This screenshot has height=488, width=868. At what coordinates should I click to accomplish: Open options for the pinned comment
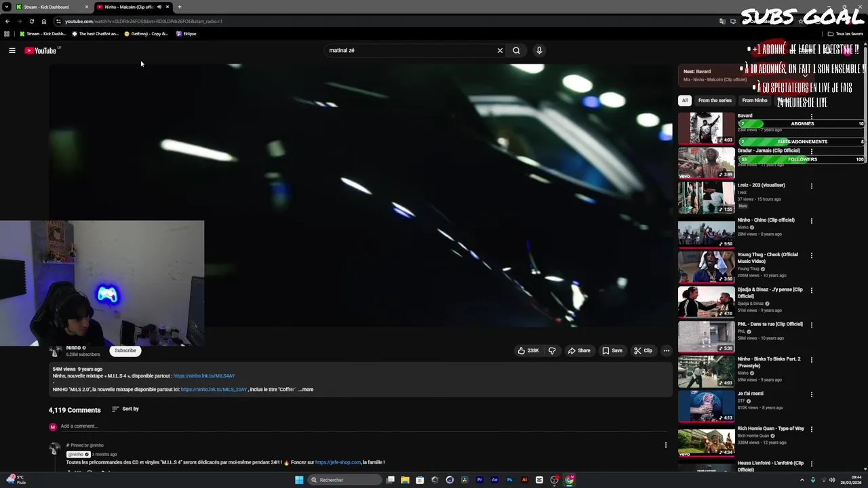coord(666,445)
